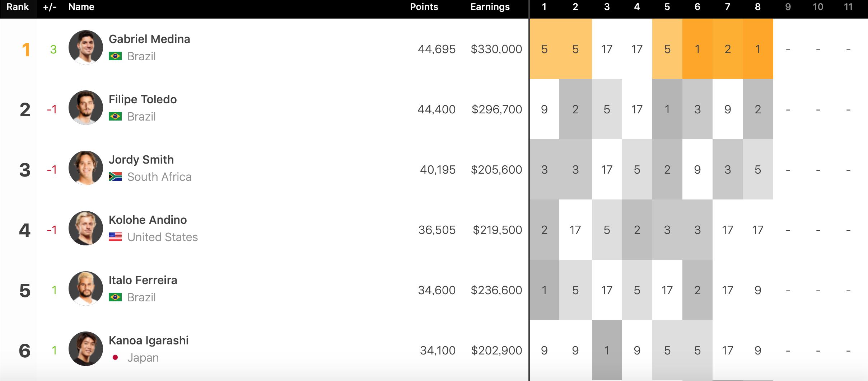Click the Rank column header
This screenshot has height=381, width=868.
(x=18, y=7)
